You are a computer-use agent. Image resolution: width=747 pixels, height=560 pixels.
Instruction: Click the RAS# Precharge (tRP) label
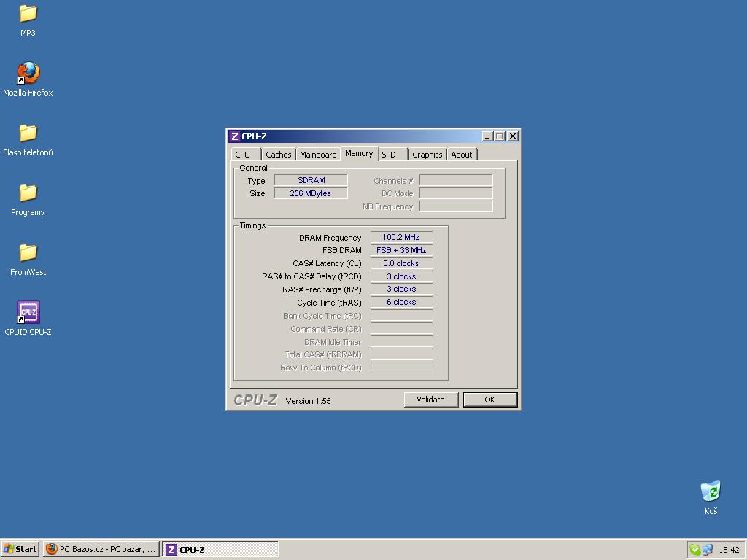click(x=322, y=289)
